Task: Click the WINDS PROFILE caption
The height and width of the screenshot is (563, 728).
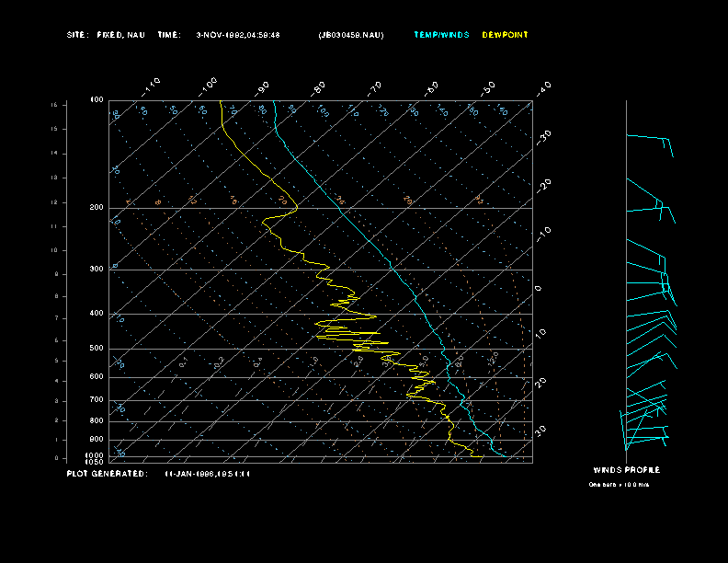Action: [626, 470]
